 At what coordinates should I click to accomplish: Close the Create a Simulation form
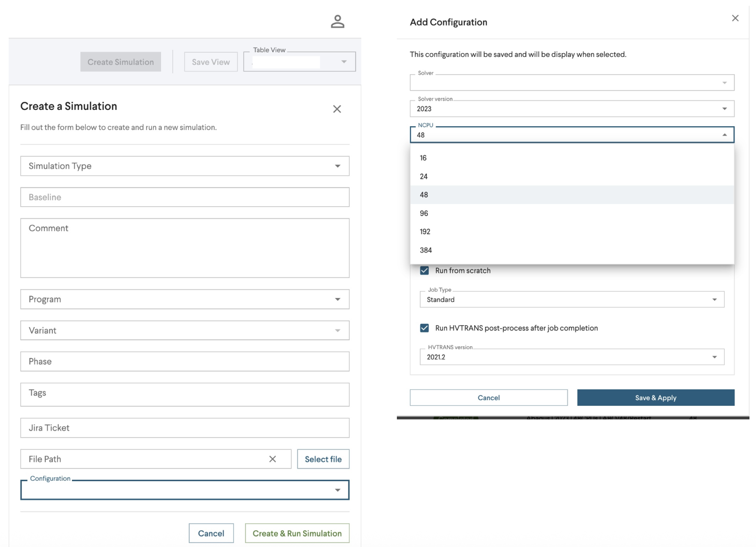337,109
